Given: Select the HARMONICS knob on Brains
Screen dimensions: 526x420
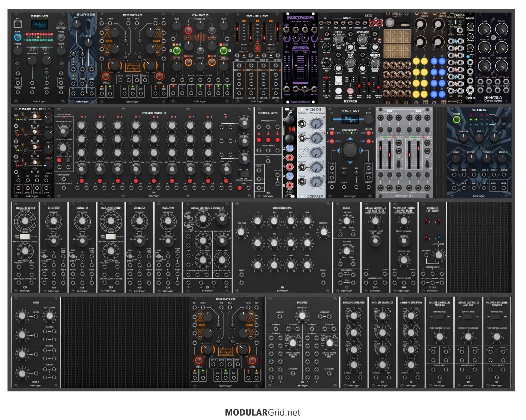Looking at the screenshot, I should pos(32,60).
